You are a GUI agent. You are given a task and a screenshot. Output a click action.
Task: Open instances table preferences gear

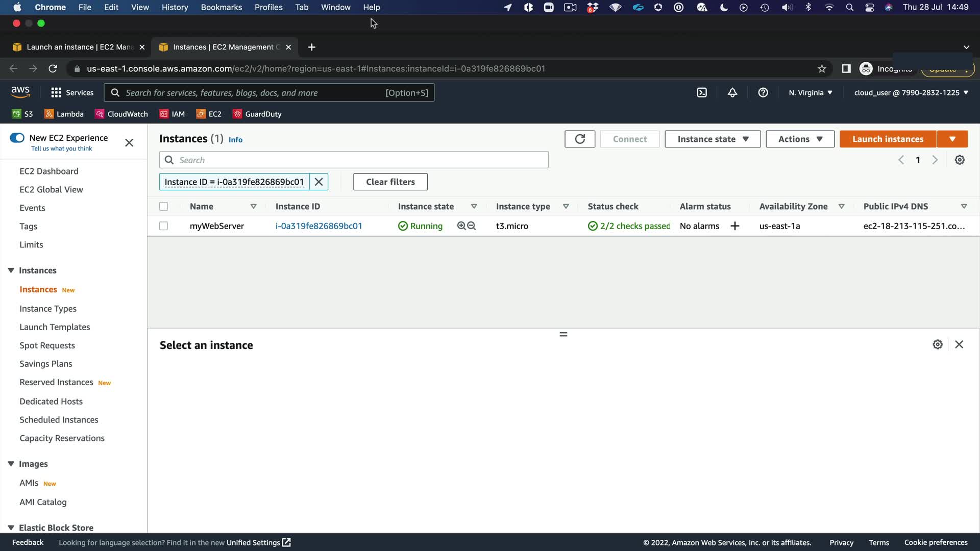960,160
